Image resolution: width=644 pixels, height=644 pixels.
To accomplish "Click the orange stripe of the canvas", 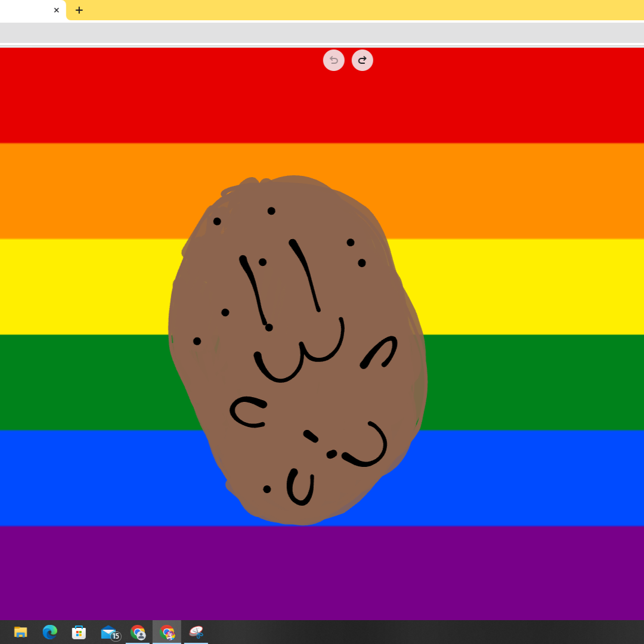I will [89, 191].
